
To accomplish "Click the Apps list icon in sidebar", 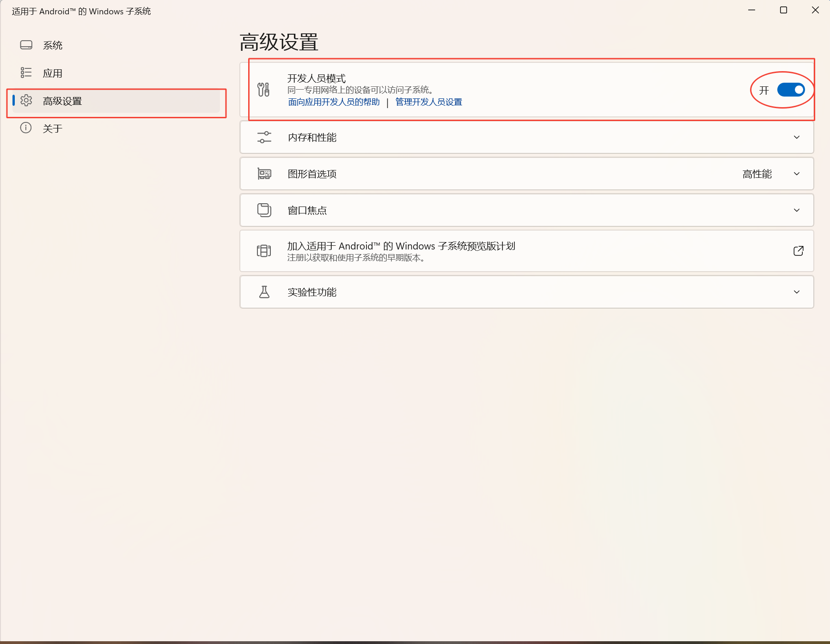I will click(x=26, y=73).
